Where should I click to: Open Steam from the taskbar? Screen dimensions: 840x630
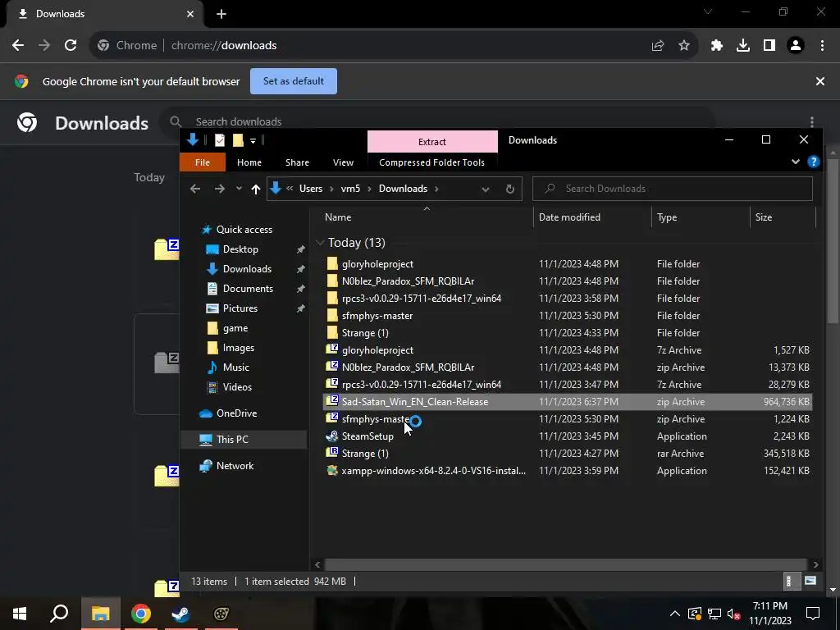tap(181, 614)
